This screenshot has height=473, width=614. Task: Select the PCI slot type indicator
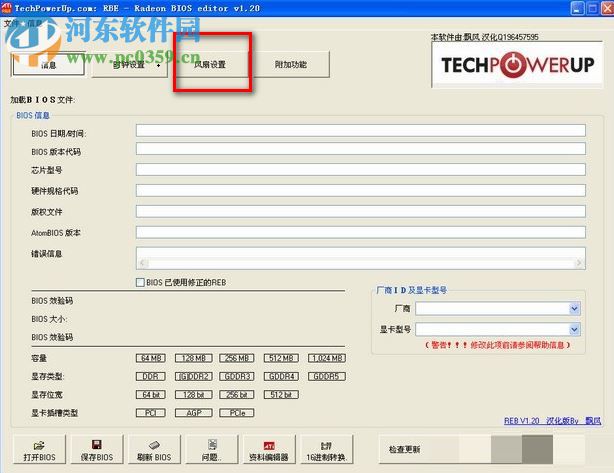click(x=151, y=413)
